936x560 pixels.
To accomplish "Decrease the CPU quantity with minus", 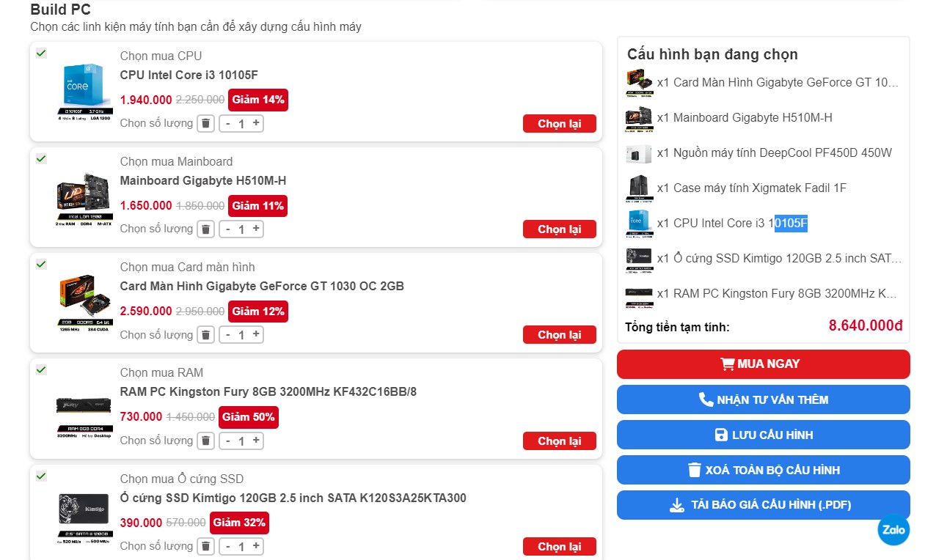I will click(x=227, y=123).
